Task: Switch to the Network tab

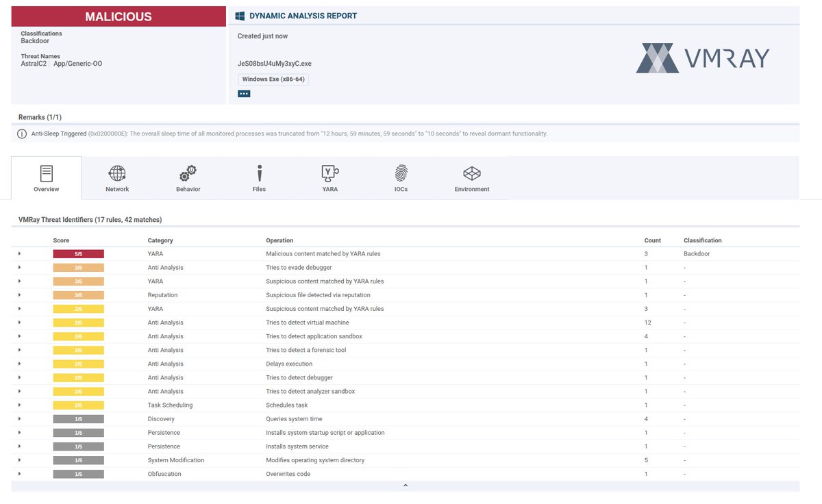Action: (117, 178)
